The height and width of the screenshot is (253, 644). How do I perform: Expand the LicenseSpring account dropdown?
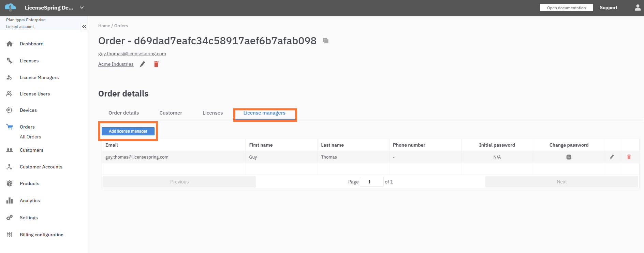point(82,8)
